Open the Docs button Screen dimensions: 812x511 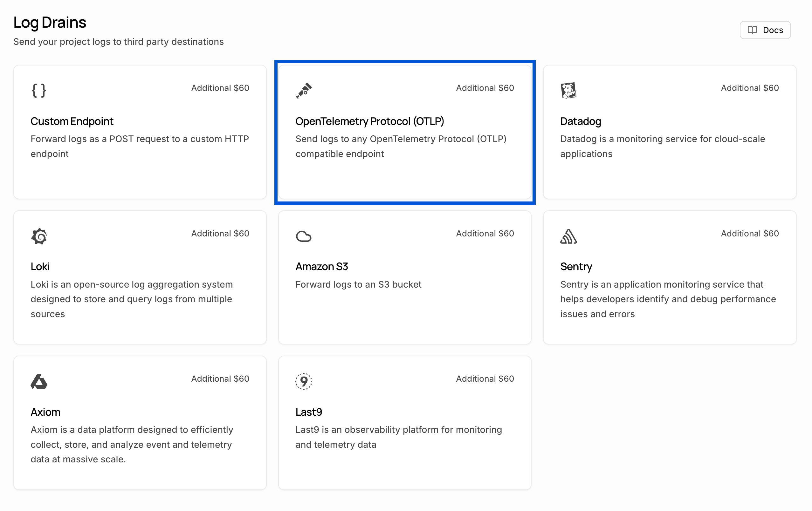tap(765, 30)
